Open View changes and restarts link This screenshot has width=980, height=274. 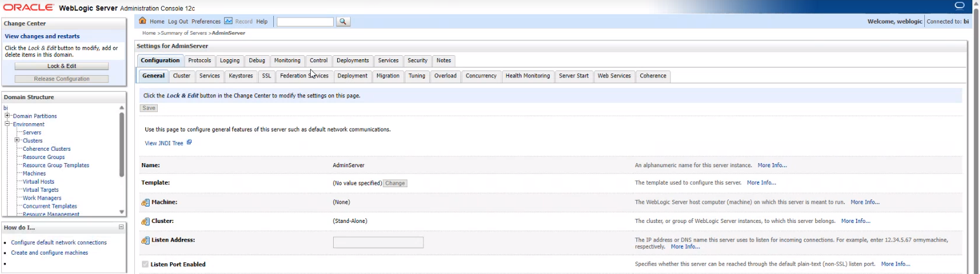point(42,36)
